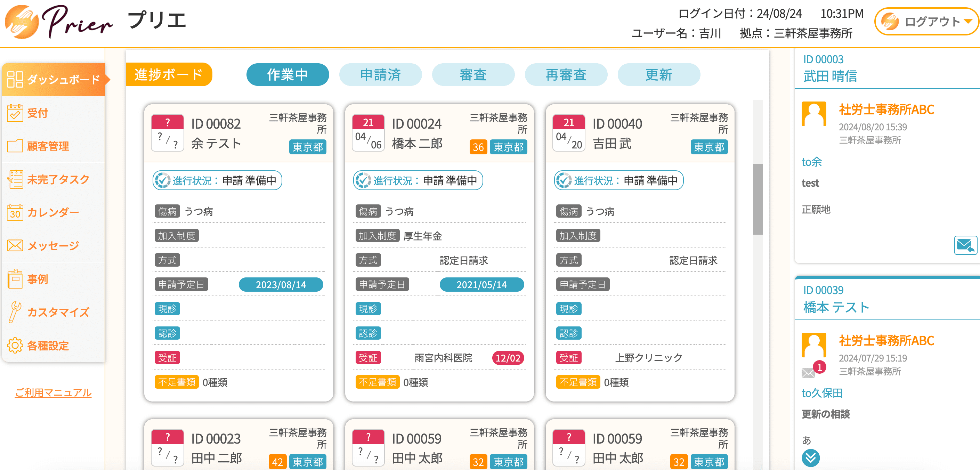The width and height of the screenshot is (980, 470).
Task: Click reply mail icon in 武田 晴信 message
Action: (x=965, y=245)
